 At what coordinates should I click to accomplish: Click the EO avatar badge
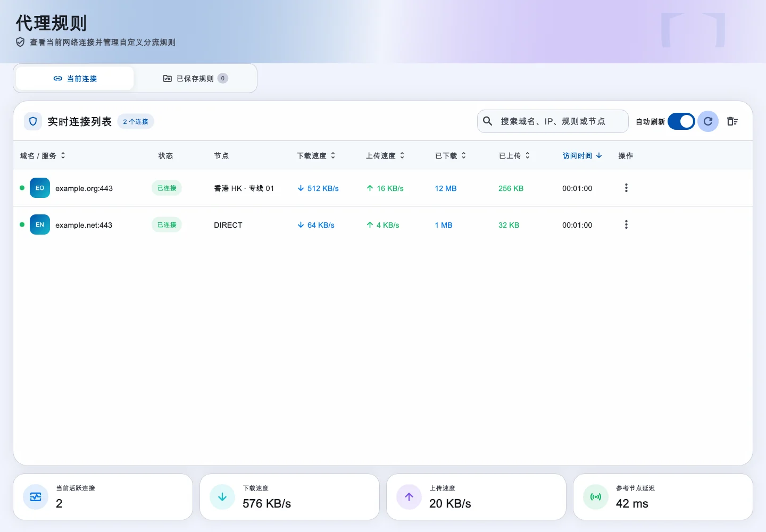(x=40, y=188)
